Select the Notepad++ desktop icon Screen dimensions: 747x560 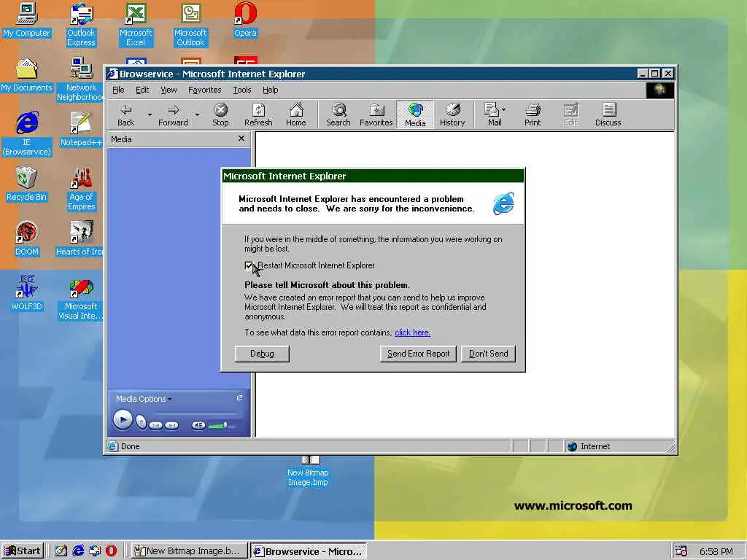click(x=81, y=130)
